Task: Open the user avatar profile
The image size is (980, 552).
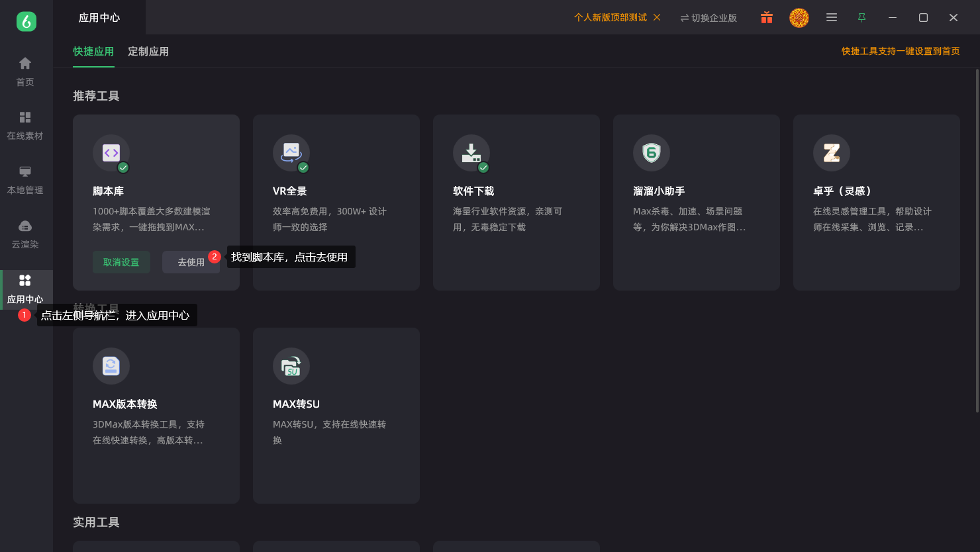Action: point(799,18)
